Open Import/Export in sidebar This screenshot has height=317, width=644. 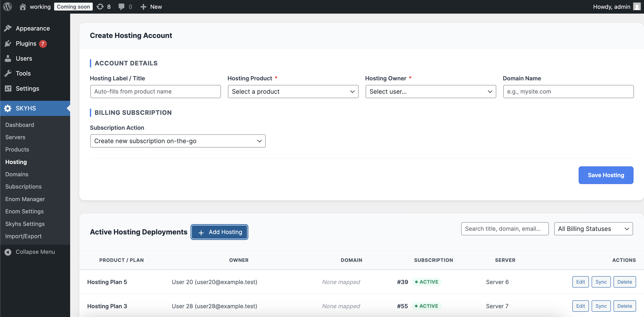(x=23, y=236)
